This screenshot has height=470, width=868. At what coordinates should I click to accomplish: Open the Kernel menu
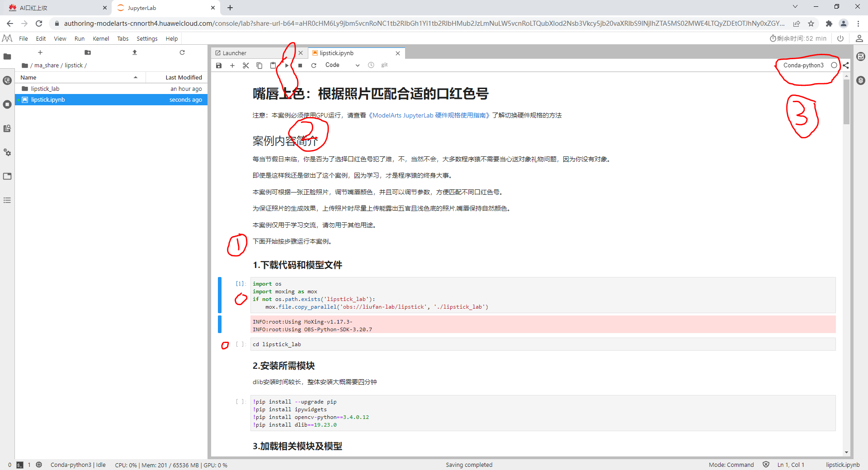point(101,38)
